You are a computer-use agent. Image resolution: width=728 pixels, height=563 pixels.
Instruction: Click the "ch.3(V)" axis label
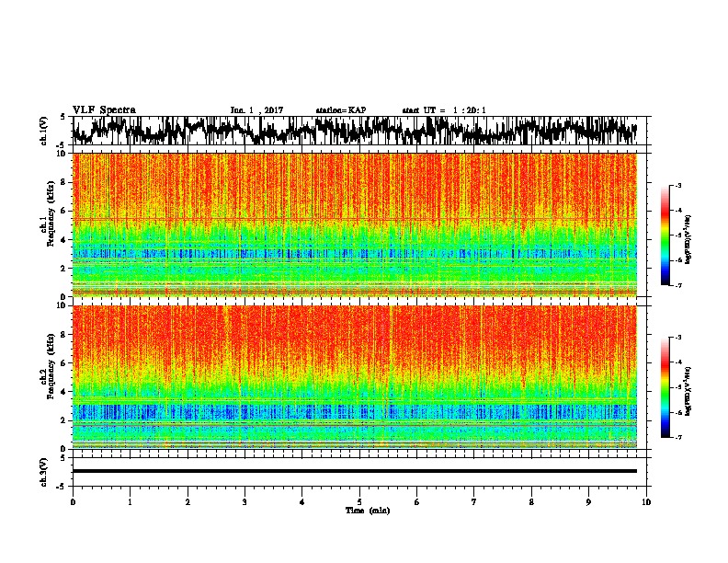44,472
